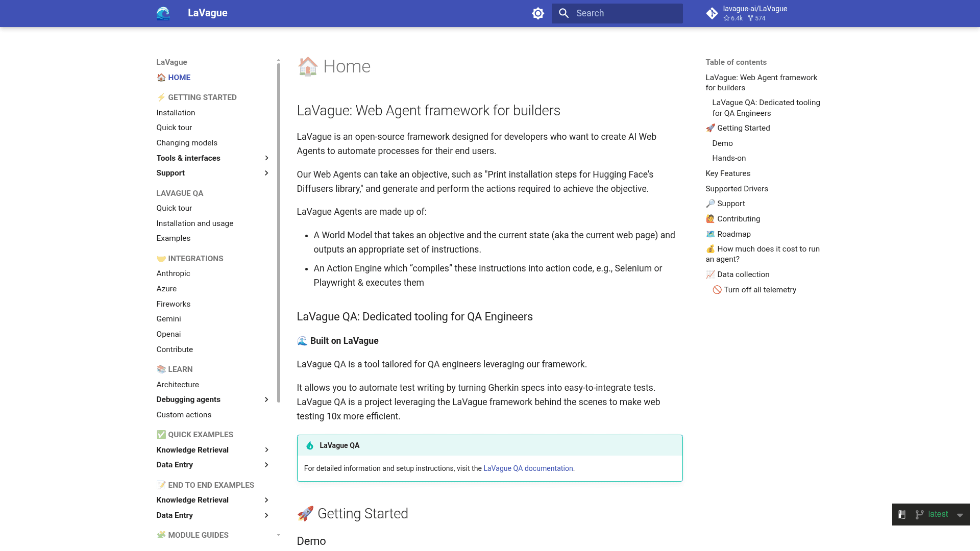
Task: Toggle light/dark theme brightness icon
Action: coord(538,13)
